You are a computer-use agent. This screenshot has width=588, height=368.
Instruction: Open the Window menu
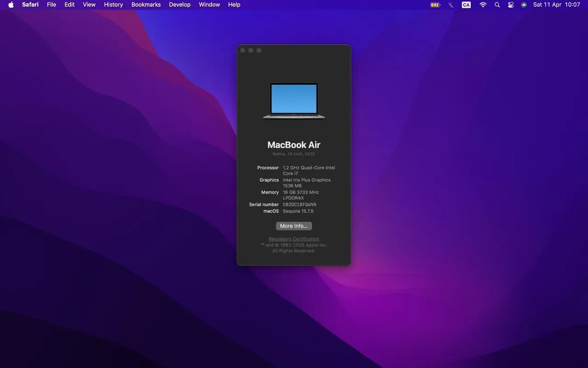209,5
